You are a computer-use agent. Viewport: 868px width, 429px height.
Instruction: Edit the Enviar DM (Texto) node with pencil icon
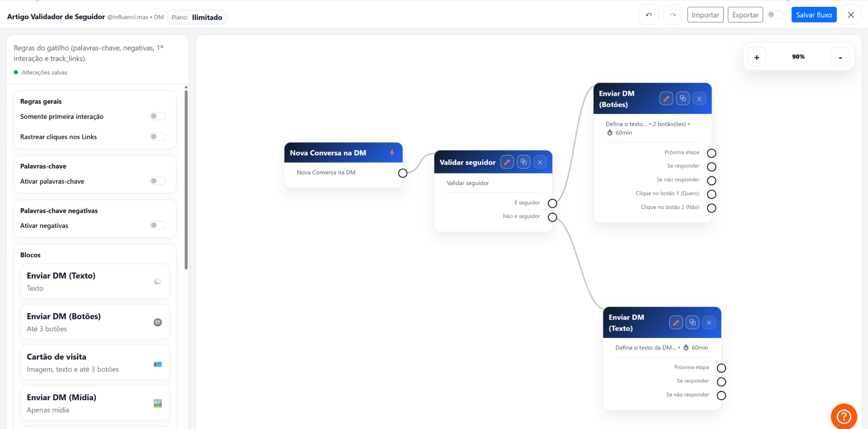(676, 322)
